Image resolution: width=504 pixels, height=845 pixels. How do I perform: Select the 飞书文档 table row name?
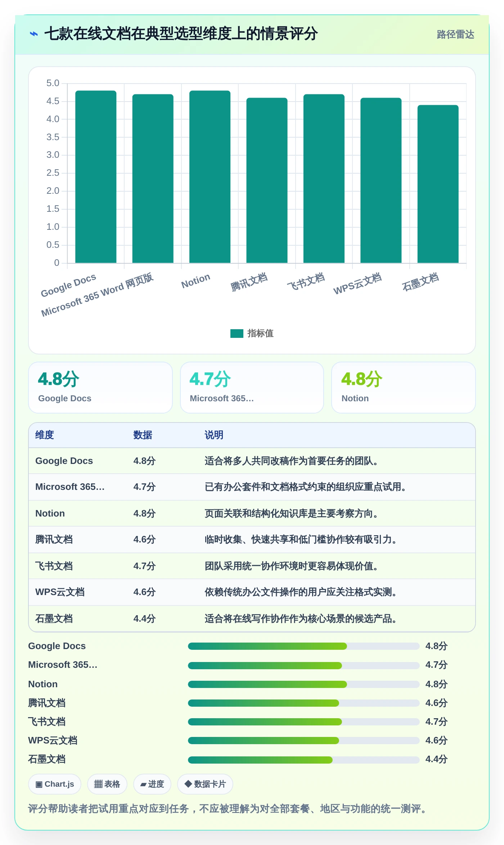click(54, 566)
